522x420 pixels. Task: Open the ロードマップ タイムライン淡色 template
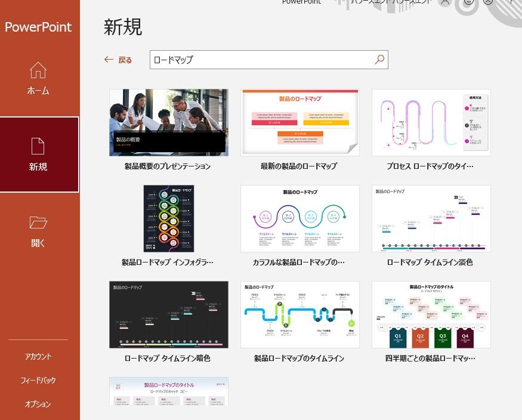(x=431, y=218)
